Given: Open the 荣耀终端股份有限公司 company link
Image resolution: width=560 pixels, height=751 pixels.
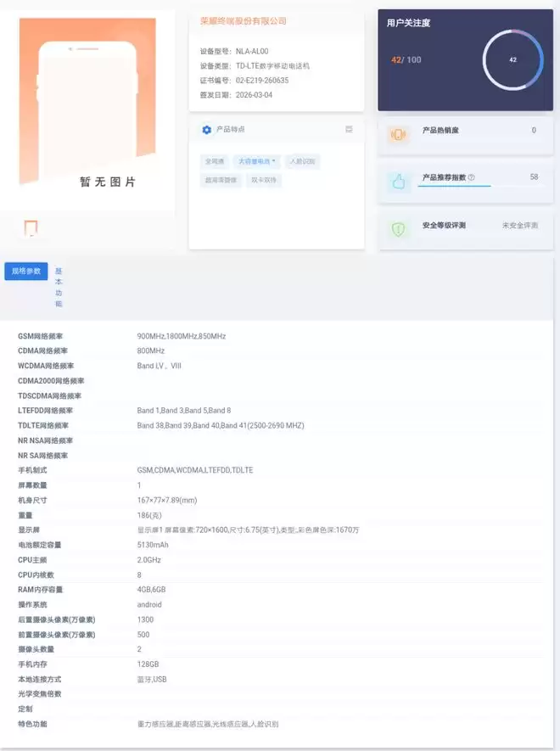Looking at the screenshot, I should pos(243,21).
